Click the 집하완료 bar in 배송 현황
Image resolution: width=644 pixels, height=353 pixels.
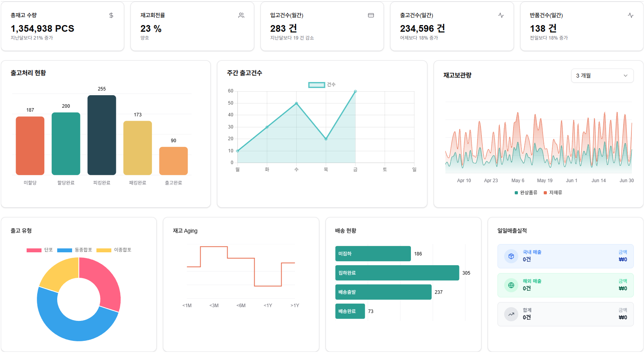[x=397, y=273]
